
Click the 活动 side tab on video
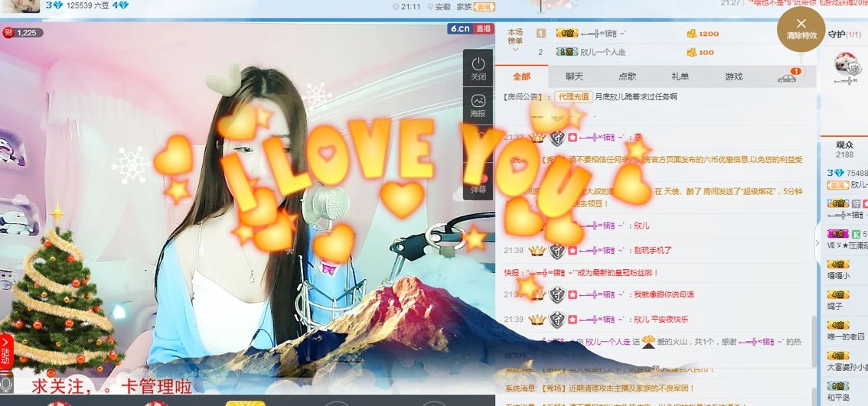click(5, 352)
